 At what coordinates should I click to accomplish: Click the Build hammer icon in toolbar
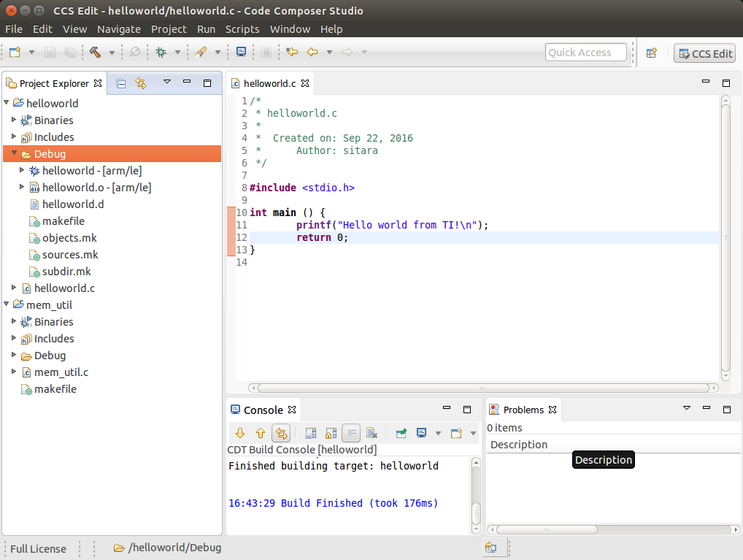(95, 53)
